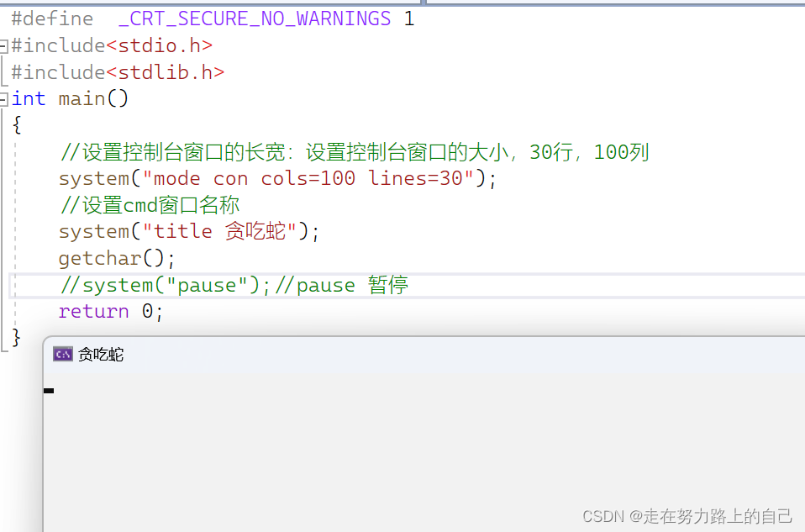Screen dimensions: 805x532
Task: Click the fold marker beside int main()
Action: coord(4,98)
